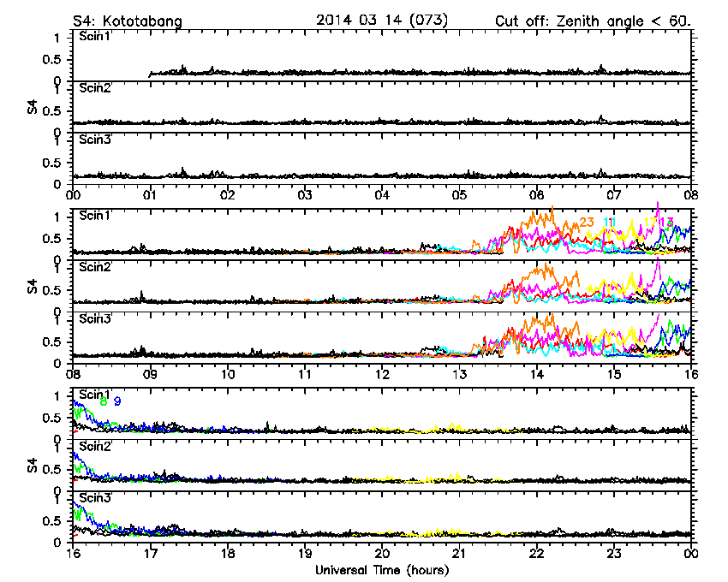Click the '08' tick ending the top block
The image size is (728, 582).
coord(691,195)
